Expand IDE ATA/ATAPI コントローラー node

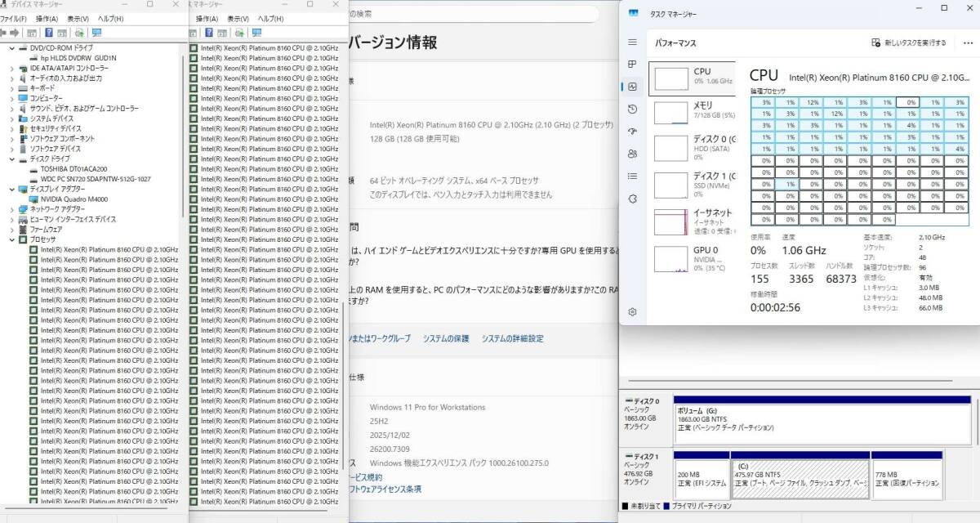click(x=11, y=68)
